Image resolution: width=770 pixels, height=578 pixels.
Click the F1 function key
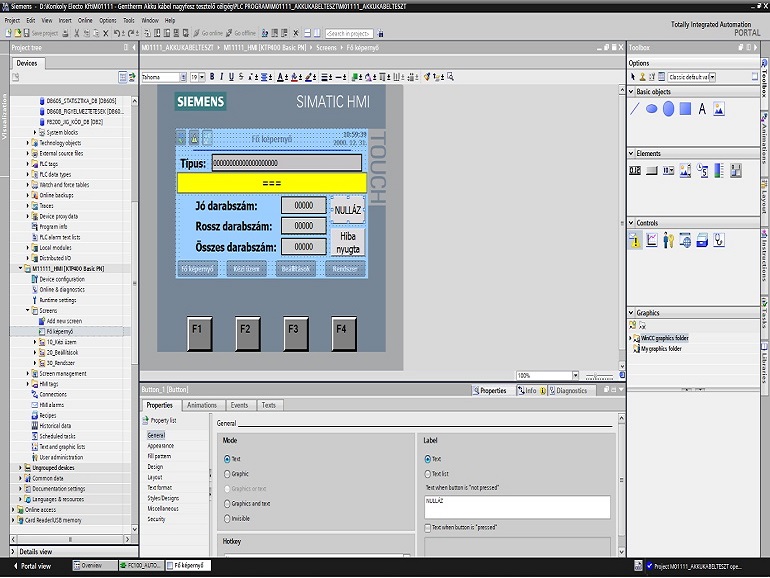click(x=199, y=333)
